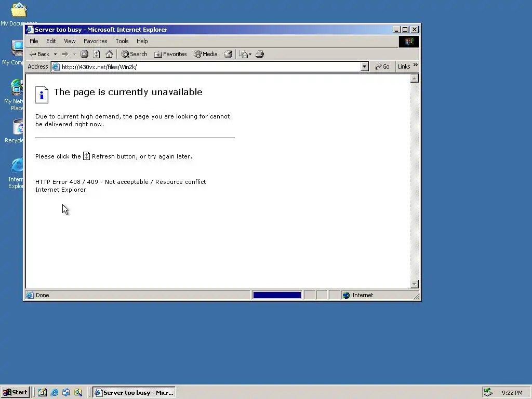
Task: Click the Links toolbar label
Action: 404,66
